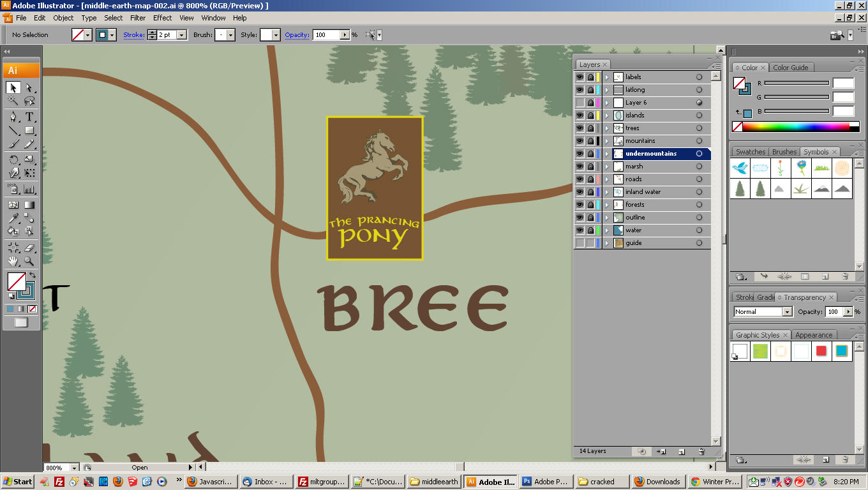
Task: Hide the trees layer
Action: [x=580, y=128]
